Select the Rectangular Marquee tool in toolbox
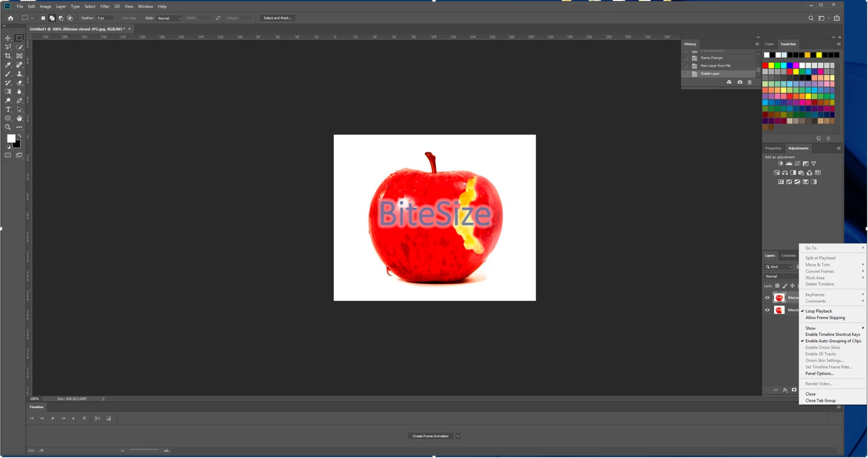This screenshot has width=868, height=458. [x=19, y=38]
